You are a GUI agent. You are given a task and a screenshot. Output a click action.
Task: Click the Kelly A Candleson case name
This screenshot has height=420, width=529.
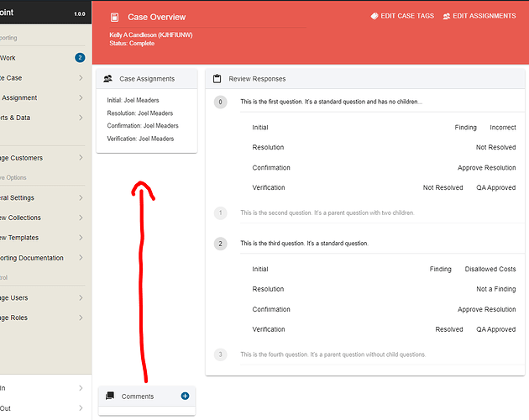click(x=151, y=34)
